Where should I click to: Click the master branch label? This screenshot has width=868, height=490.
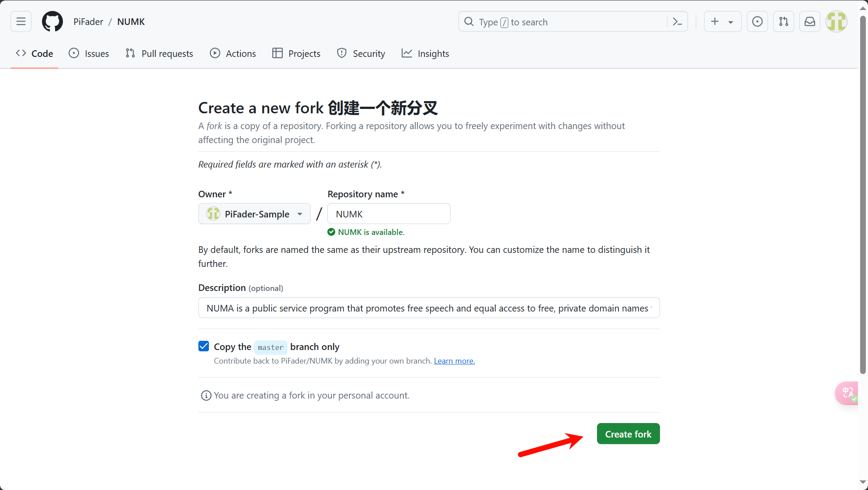click(271, 347)
